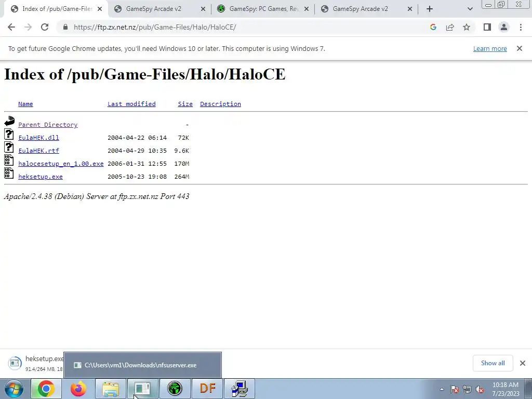Show all downloads
This screenshot has width=532, height=399.
point(493,363)
